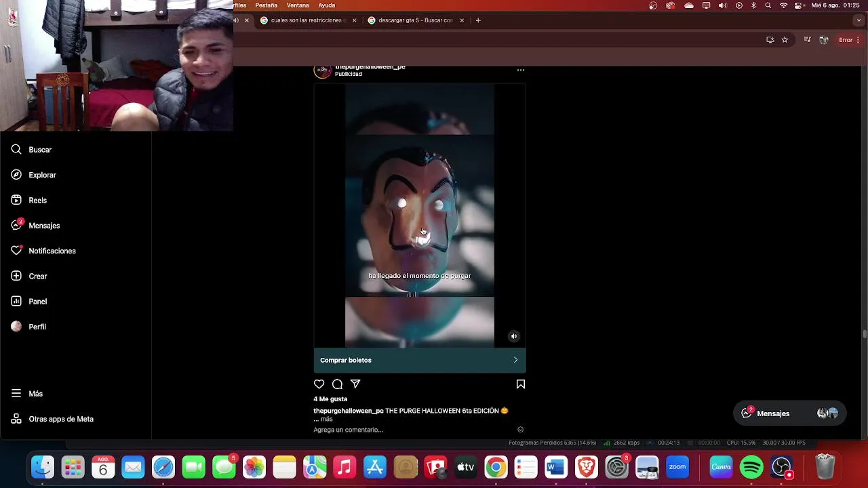Open Trash in the Dock
Image resolution: width=868 pixels, height=488 pixels.
825,467
